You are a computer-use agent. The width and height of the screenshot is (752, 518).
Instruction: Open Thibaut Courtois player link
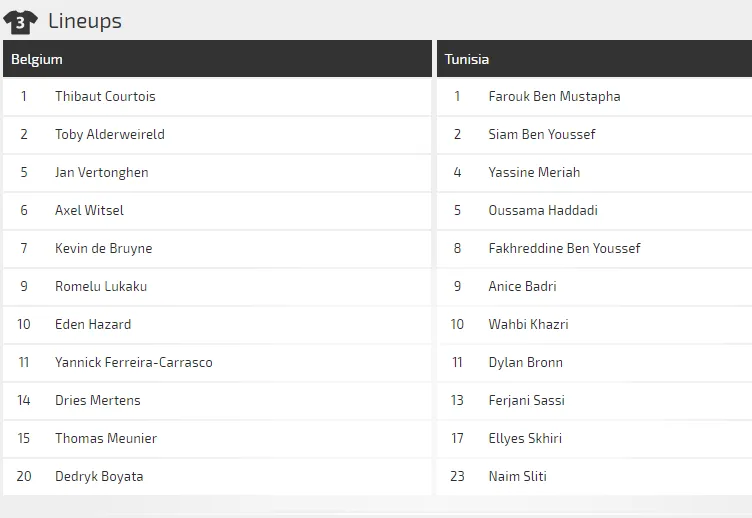105,97
